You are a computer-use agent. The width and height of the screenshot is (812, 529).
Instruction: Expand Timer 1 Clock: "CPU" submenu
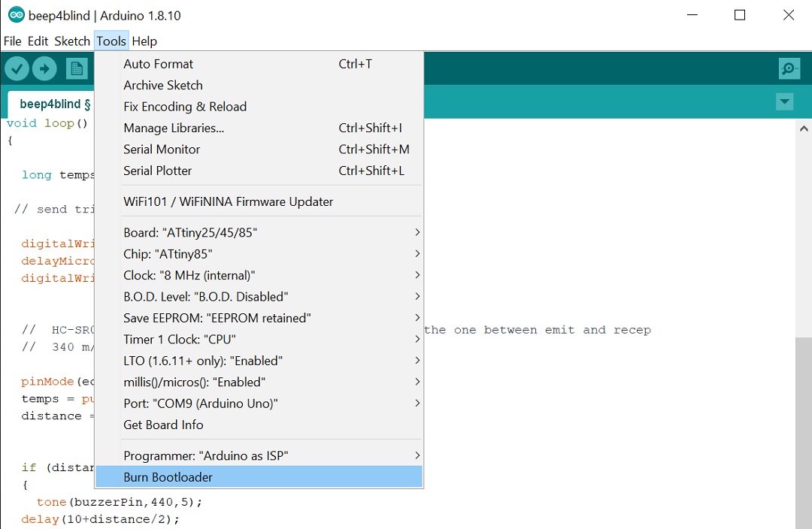pyautogui.click(x=259, y=339)
